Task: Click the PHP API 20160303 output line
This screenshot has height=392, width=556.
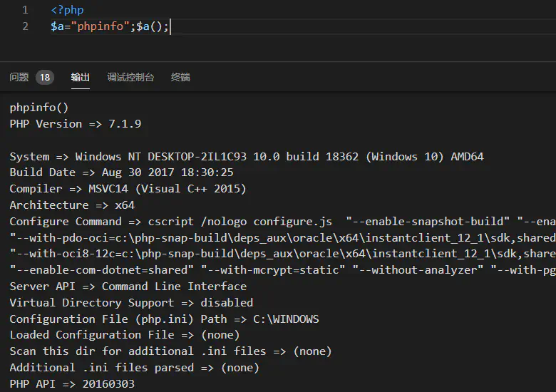Action: tap(72, 384)
